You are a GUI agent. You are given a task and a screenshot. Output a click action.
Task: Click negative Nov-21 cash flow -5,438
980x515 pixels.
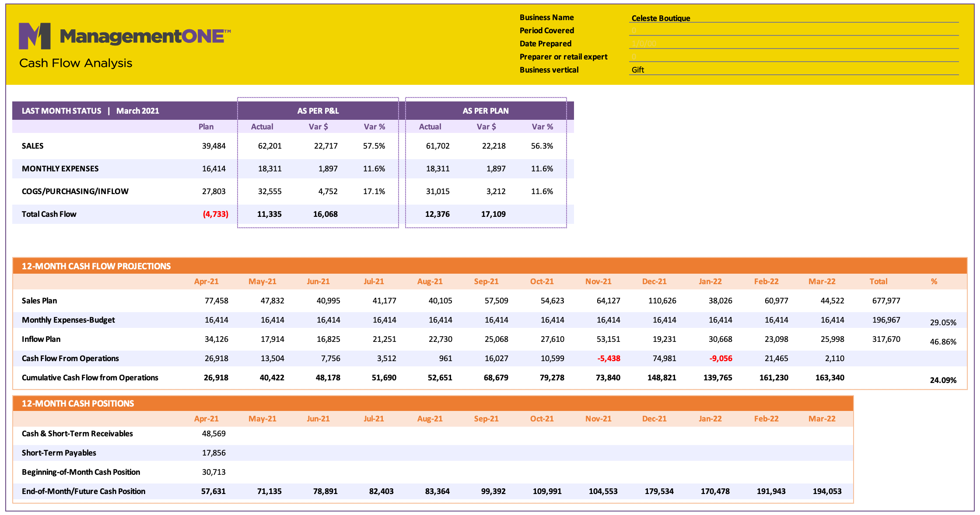(x=609, y=358)
